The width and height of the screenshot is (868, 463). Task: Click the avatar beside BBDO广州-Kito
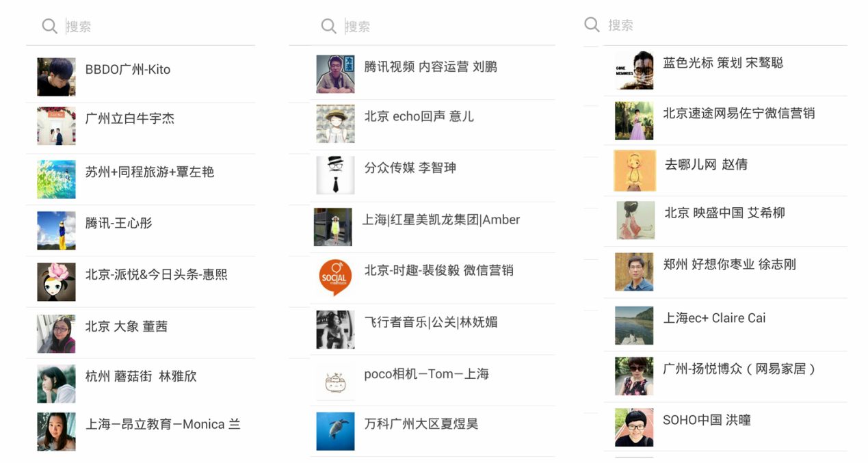pyautogui.click(x=56, y=77)
